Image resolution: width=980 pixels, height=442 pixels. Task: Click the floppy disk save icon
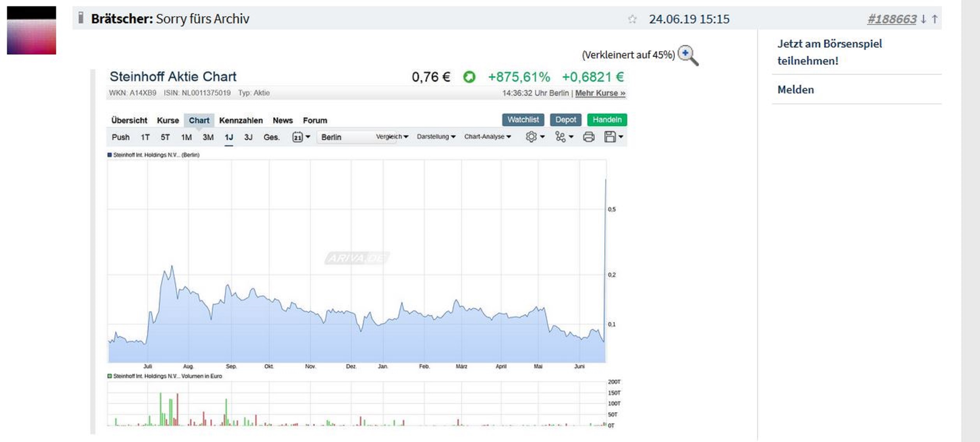point(610,137)
